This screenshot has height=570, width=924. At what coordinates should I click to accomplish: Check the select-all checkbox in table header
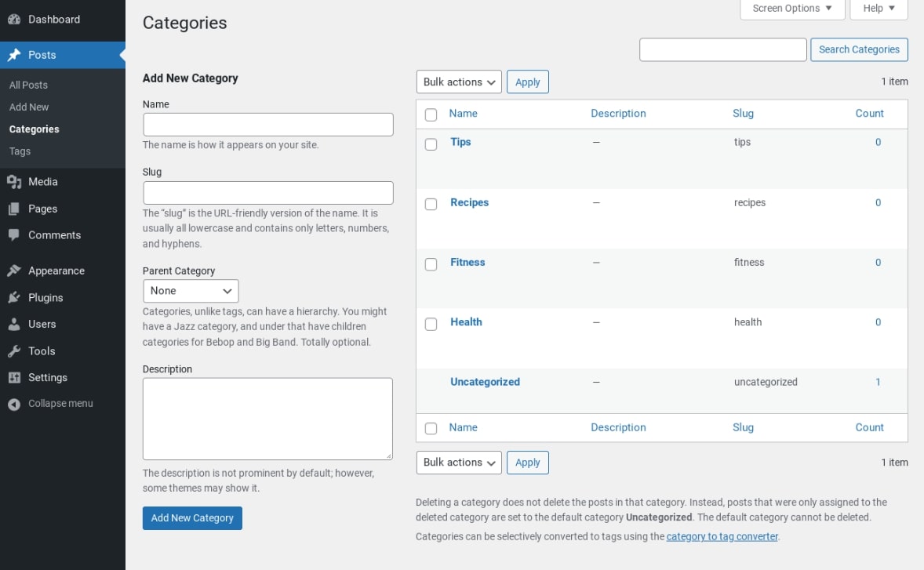431,114
